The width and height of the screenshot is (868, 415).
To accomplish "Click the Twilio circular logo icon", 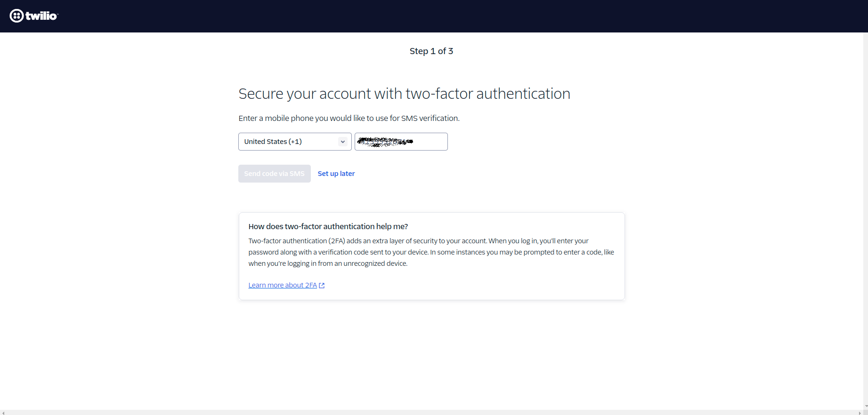I will coord(16,16).
